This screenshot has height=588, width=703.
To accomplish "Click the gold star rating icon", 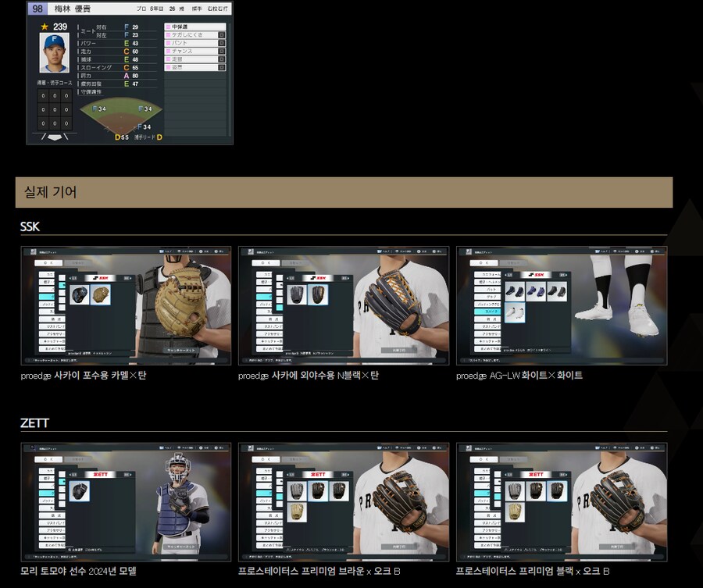I will point(45,27).
